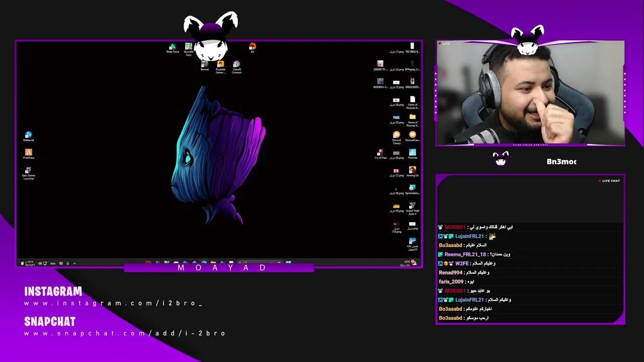Select the (5).png file thumbnail

[396, 119]
